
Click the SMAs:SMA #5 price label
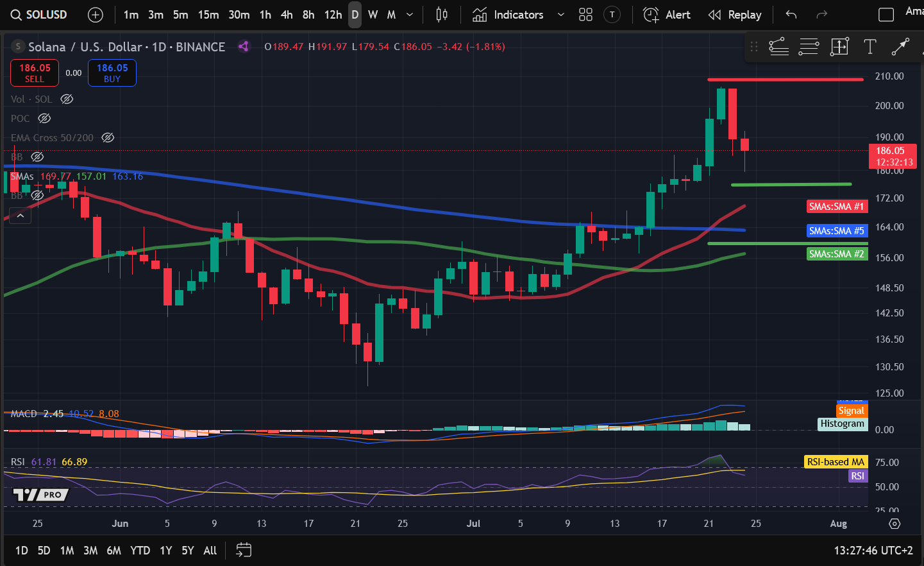pyautogui.click(x=836, y=230)
